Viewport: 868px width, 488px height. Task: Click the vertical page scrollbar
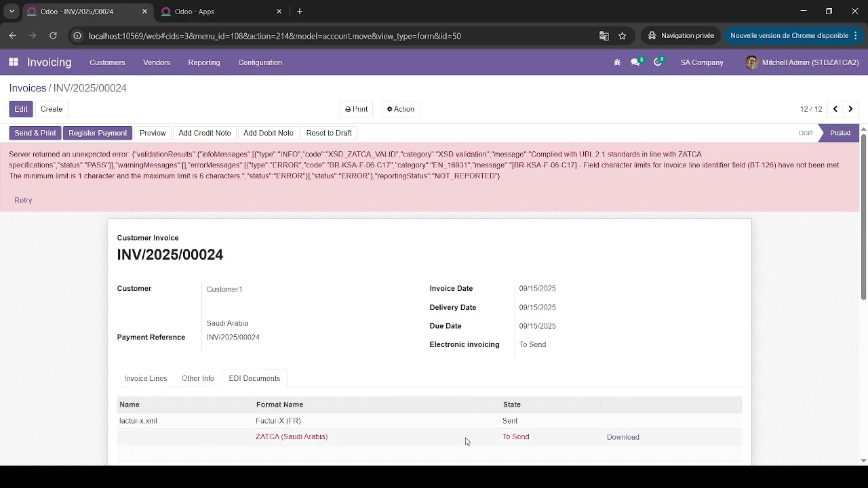[x=863, y=217]
